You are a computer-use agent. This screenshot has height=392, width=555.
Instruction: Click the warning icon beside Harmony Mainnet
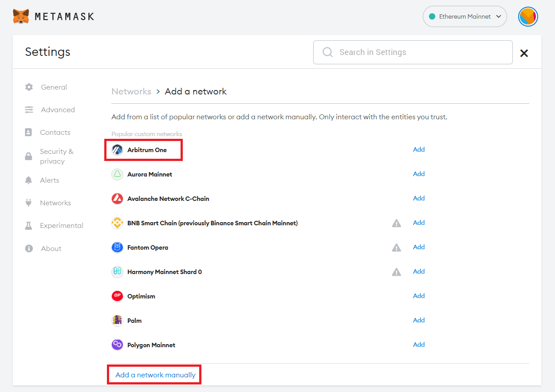tap(397, 272)
